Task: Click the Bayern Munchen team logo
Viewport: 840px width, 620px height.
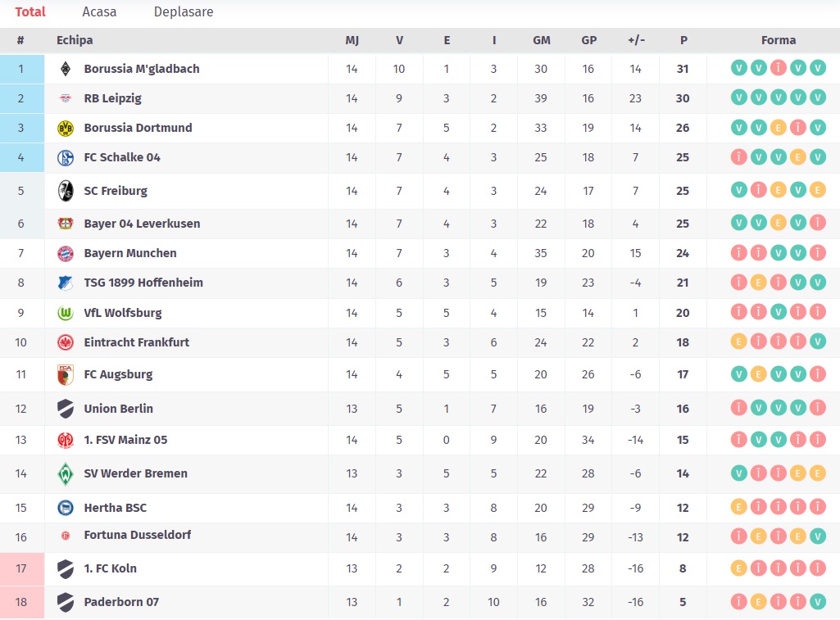Action: point(66,253)
